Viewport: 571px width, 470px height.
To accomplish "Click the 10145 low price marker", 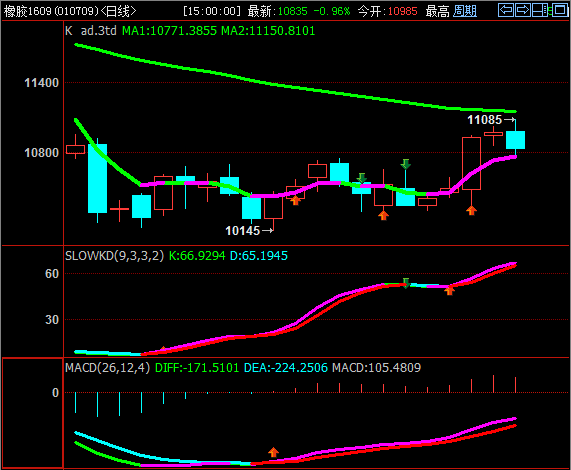I will pos(243,231).
